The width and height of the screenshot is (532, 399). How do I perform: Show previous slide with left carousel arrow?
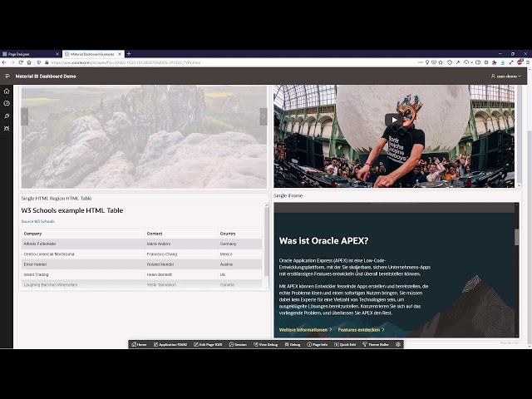pyautogui.click(x=24, y=116)
